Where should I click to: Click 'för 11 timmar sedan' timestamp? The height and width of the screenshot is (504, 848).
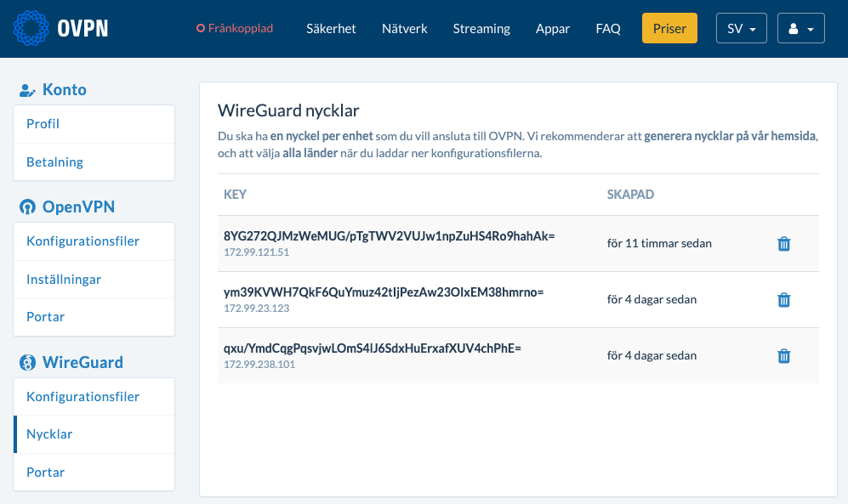coord(659,244)
